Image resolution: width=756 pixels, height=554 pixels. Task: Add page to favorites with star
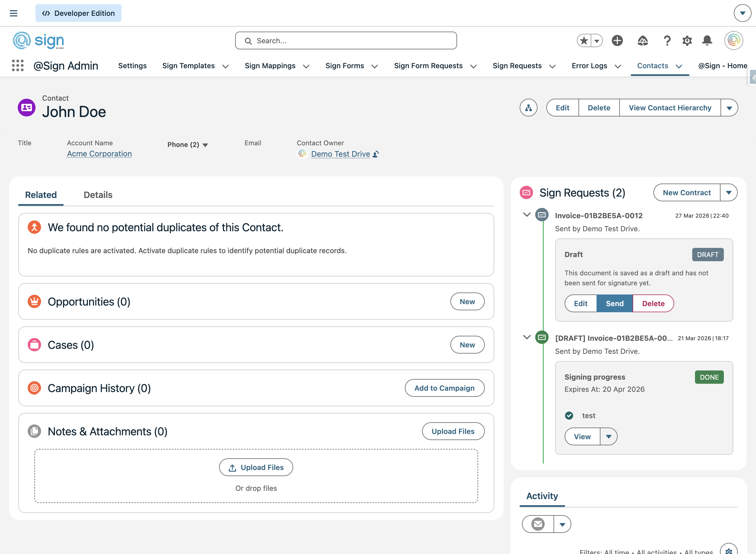pyautogui.click(x=584, y=40)
